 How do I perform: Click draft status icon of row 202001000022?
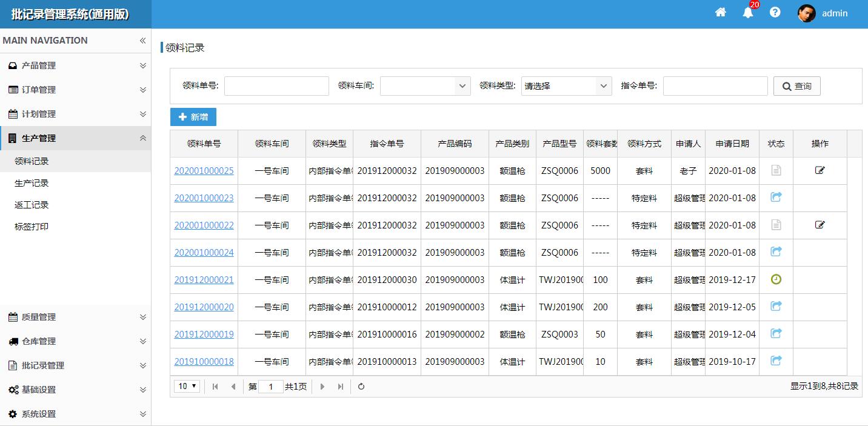tap(776, 225)
